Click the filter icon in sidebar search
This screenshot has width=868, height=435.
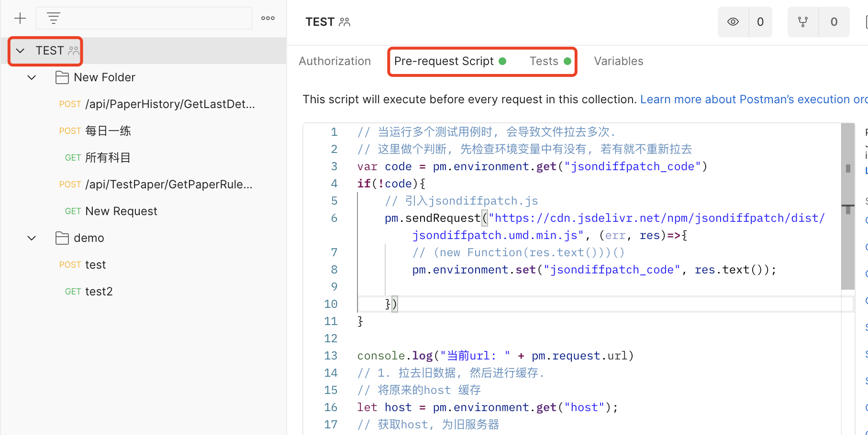click(x=54, y=19)
